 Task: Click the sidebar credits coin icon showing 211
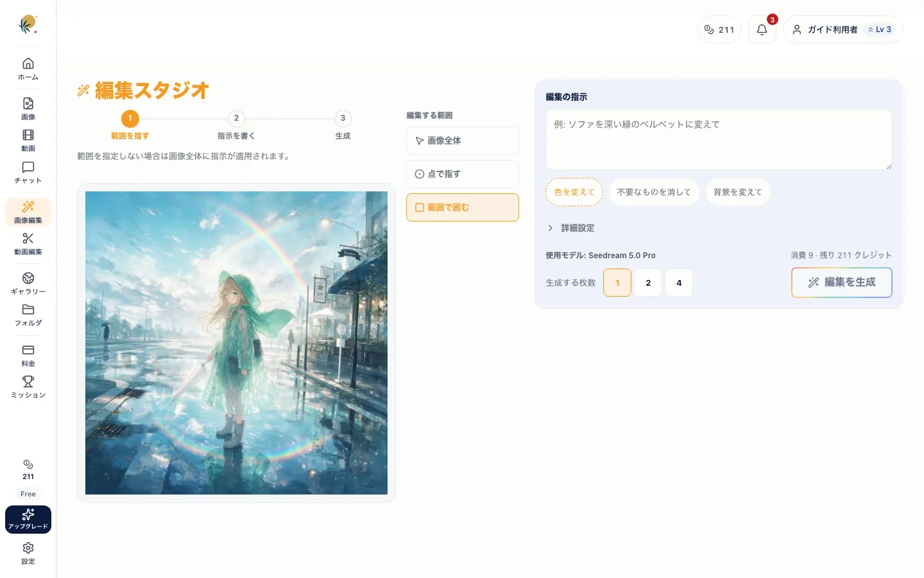[x=28, y=469]
